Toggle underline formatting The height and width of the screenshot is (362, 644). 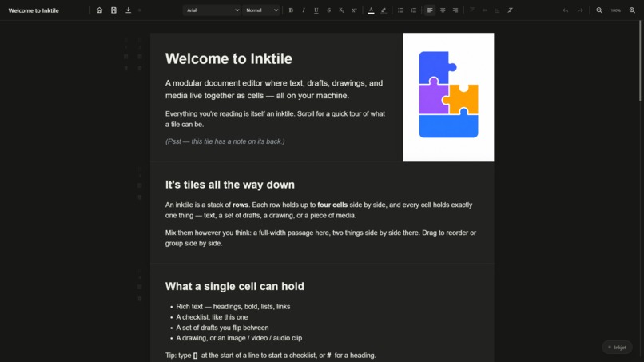[x=316, y=10]
